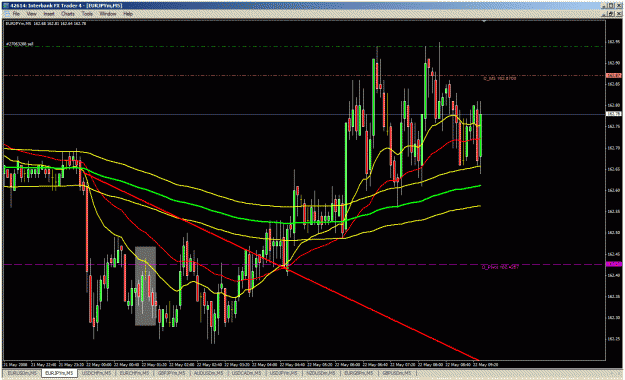Click the application icon in the title bar
This screenshot has width=625, height=380.
6,6
